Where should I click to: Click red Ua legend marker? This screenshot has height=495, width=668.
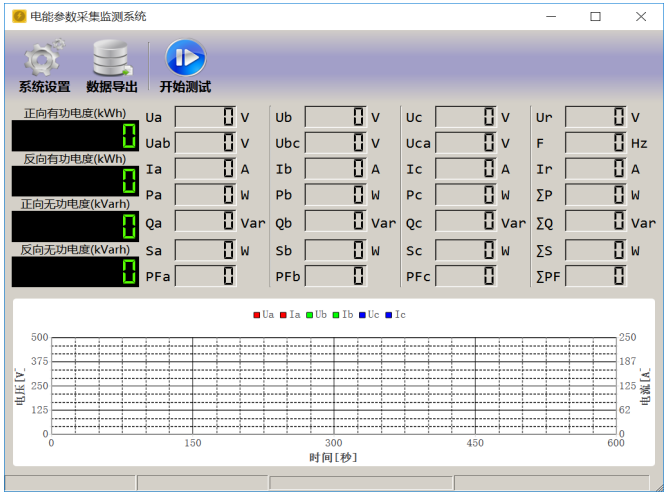[x=257, y=315]
